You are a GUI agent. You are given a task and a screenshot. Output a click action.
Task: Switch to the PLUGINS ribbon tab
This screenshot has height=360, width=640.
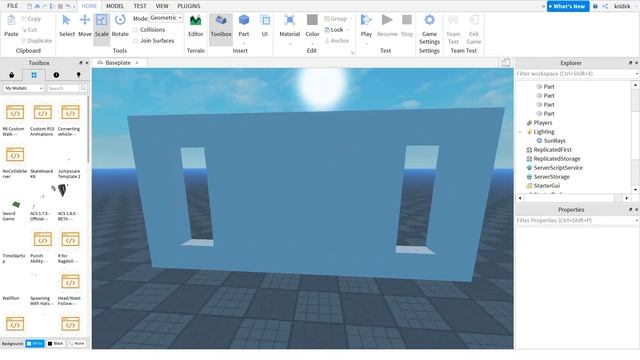(x=189, y=6)
